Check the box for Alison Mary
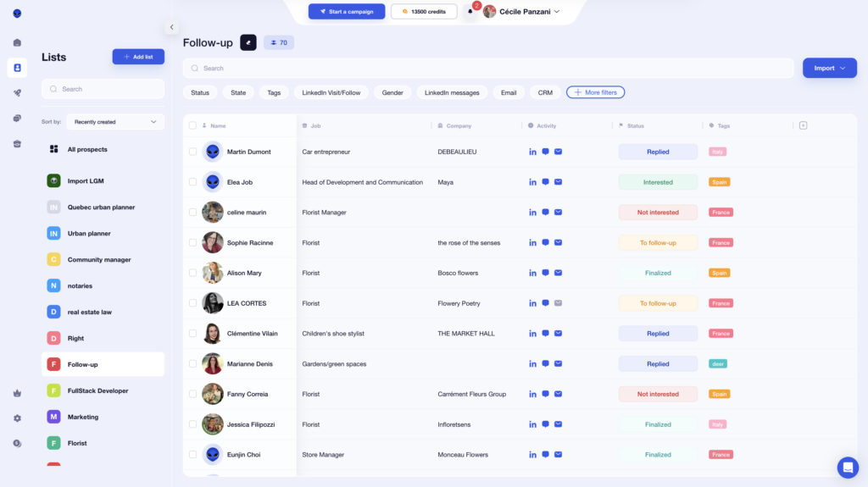The image size is (868, 487). 193,274
